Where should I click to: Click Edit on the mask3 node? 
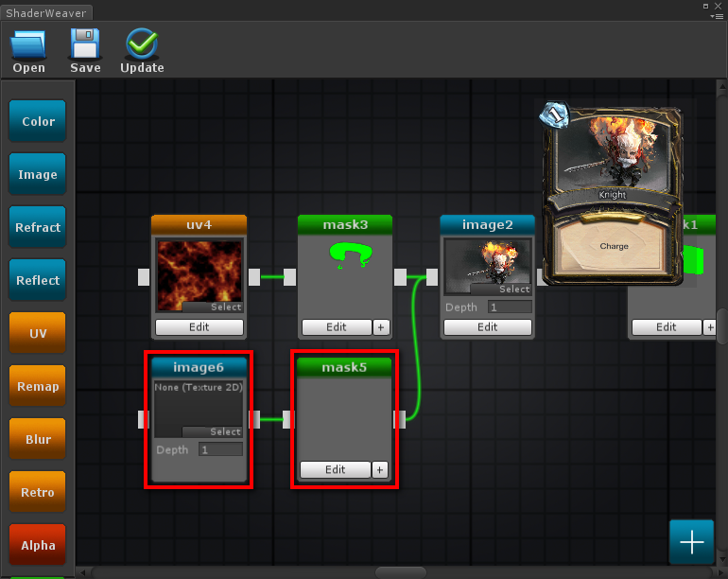pos(337,327)
